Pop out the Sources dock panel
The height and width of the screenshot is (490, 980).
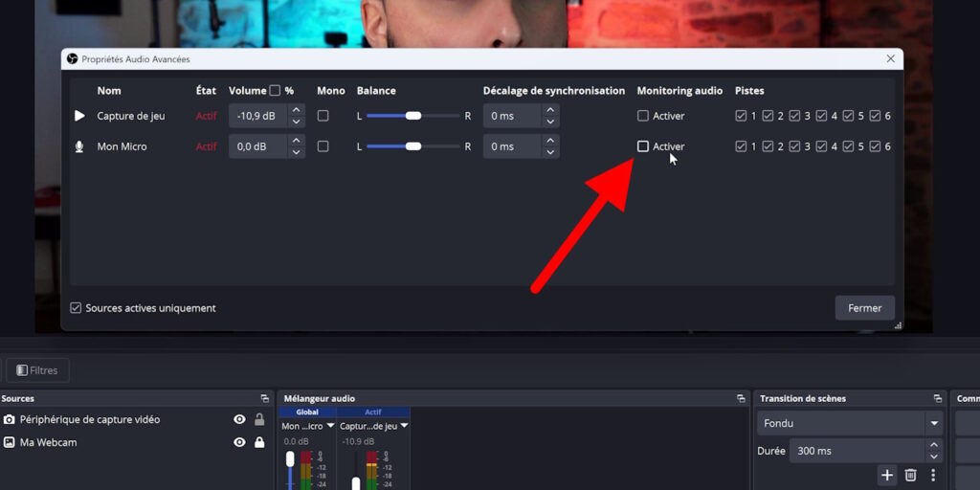click(x=265, y=398)
